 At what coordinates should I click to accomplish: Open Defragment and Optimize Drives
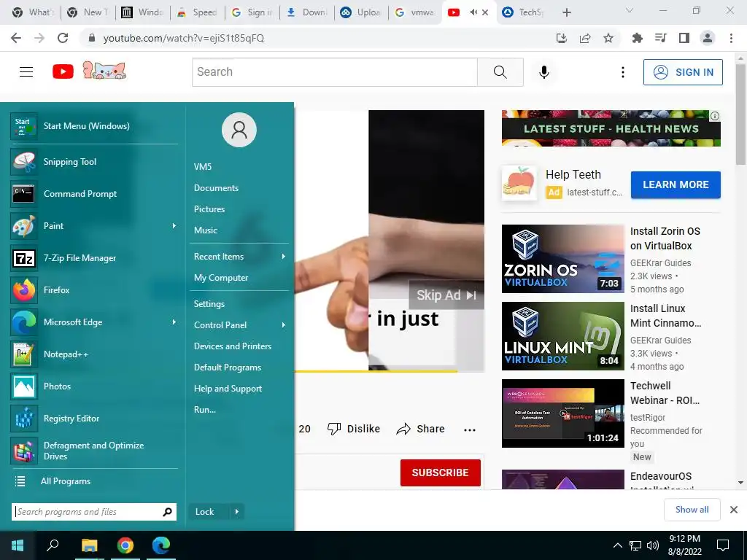point(93,451)
